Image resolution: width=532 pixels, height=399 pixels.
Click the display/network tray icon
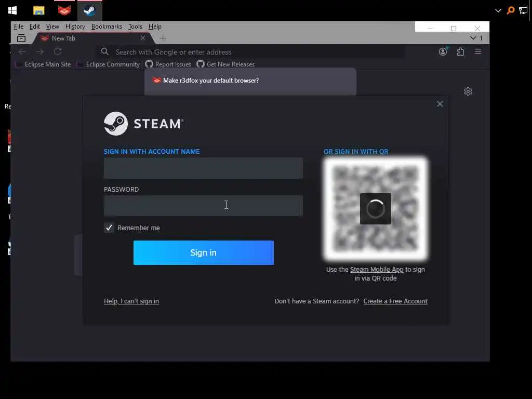click(523, 10)
